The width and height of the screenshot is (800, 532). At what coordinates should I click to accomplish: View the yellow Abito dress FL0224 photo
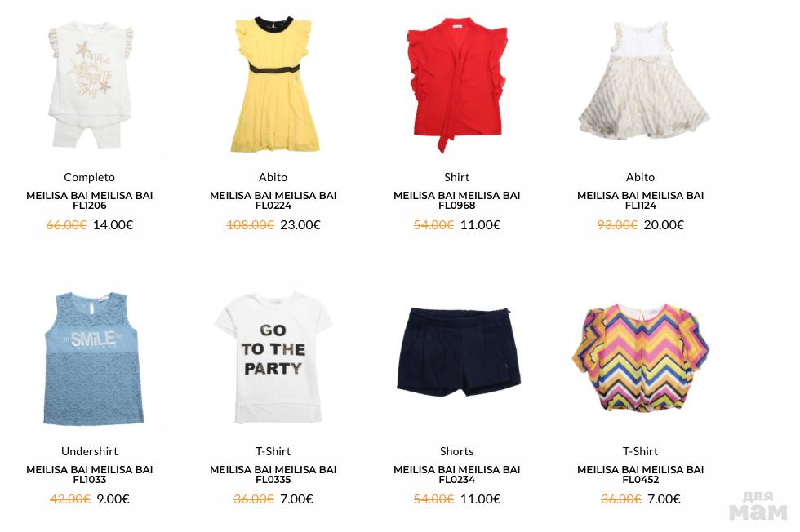pos(273,85)
